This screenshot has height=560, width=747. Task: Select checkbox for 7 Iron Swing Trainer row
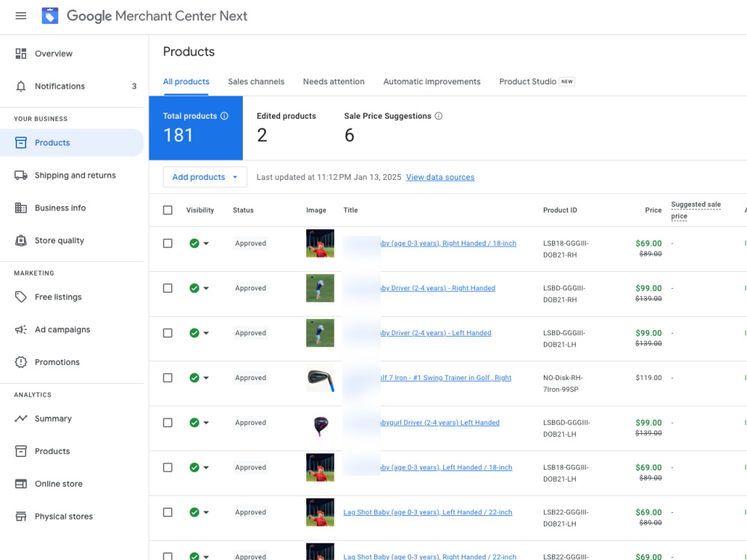167,378
